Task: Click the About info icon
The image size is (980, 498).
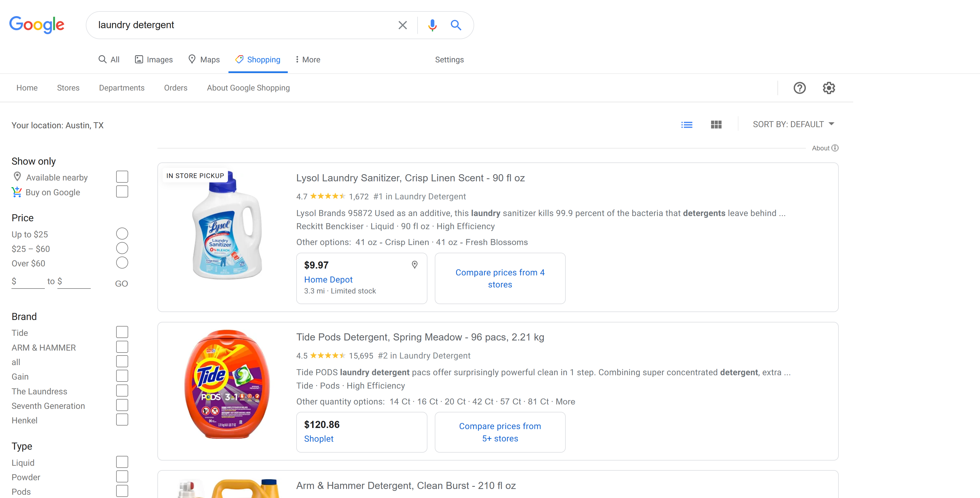Action: (835, 148)
